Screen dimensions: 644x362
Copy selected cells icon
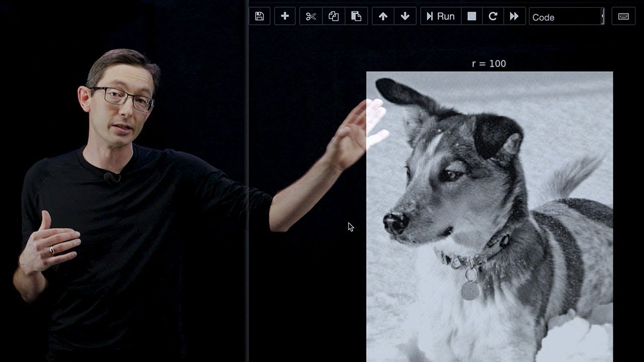334,16
